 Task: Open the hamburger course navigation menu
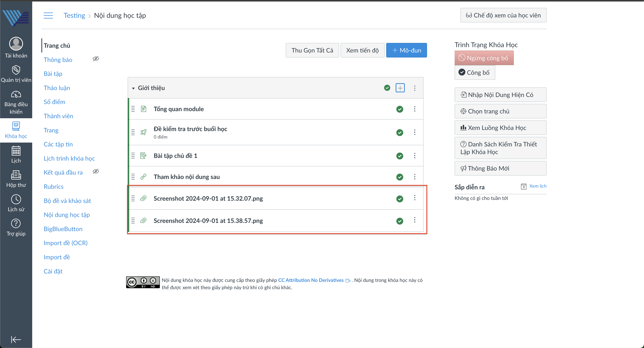pyautogui.click(x=48, y=16)
